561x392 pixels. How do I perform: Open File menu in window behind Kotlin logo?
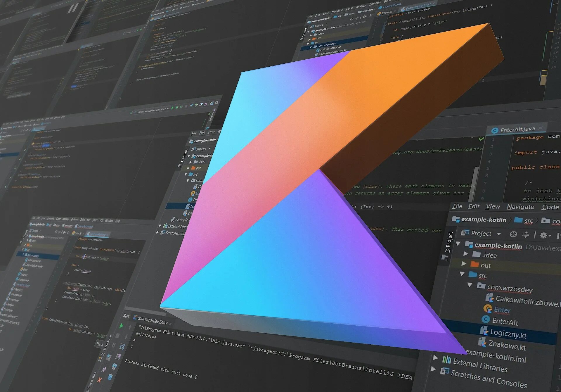194,133
